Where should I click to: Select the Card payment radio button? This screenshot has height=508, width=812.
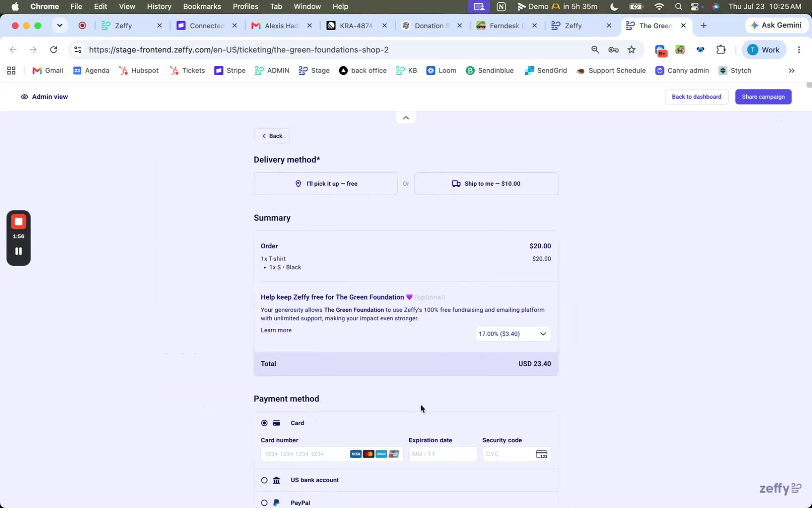click(264, 423)
